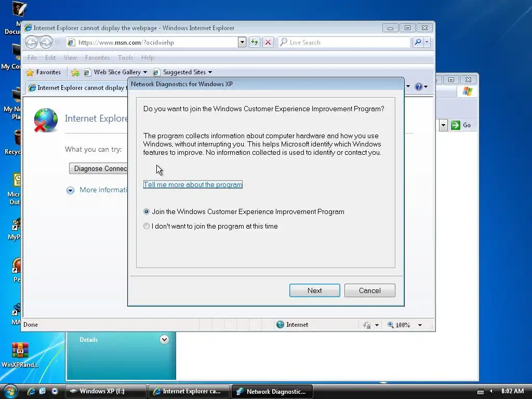Expand the zoom level dropdown arrow
Viewport: 532px width, 399px height.
pyautogui.click(x=420, y=325)
